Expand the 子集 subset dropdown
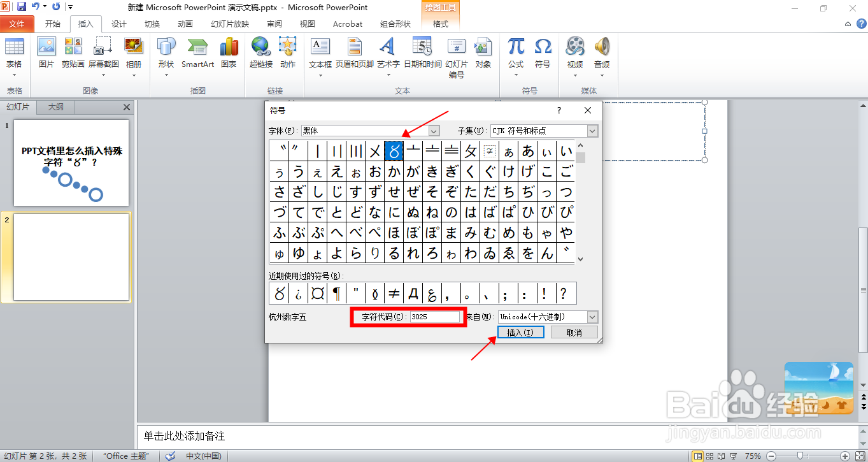The width and height of the screenshot is (868, 462). [x=593, y=131]
